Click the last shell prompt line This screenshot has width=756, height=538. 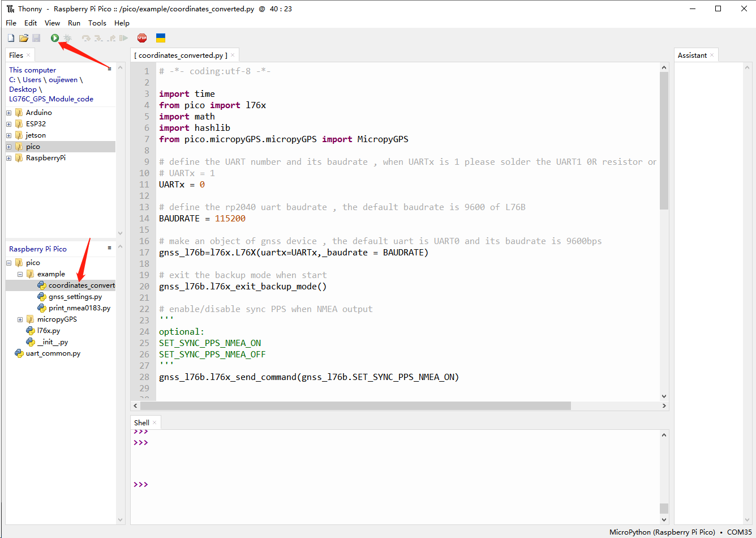141,485
